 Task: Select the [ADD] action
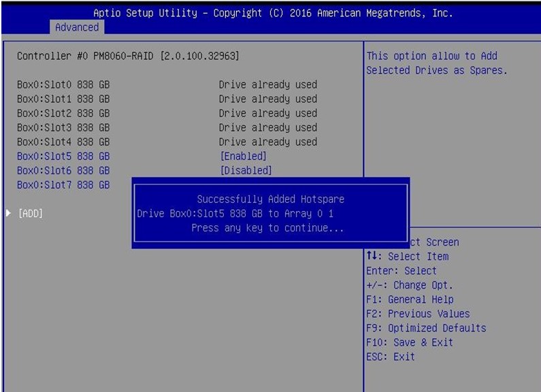click(31, 214)
